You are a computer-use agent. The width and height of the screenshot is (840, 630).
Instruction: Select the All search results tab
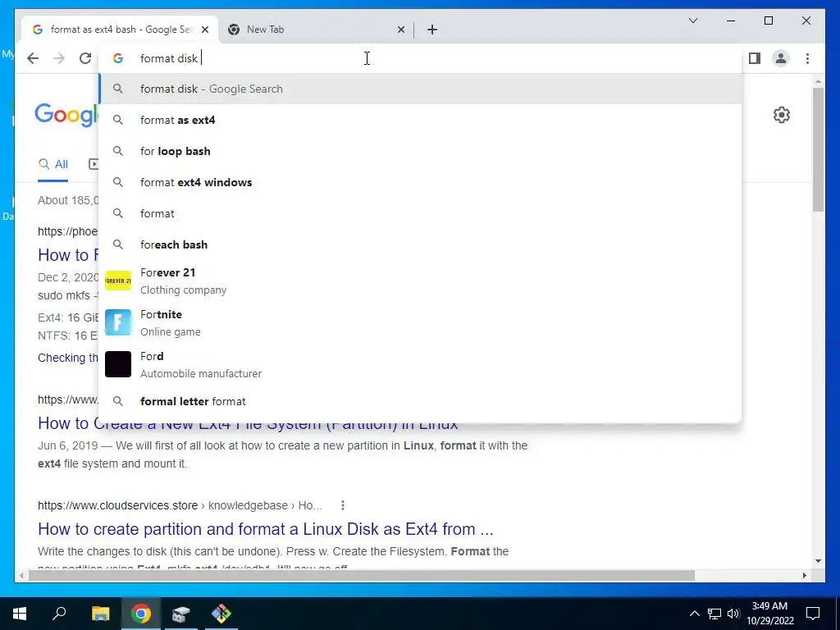pyautogui.click(x=53, y=164)
